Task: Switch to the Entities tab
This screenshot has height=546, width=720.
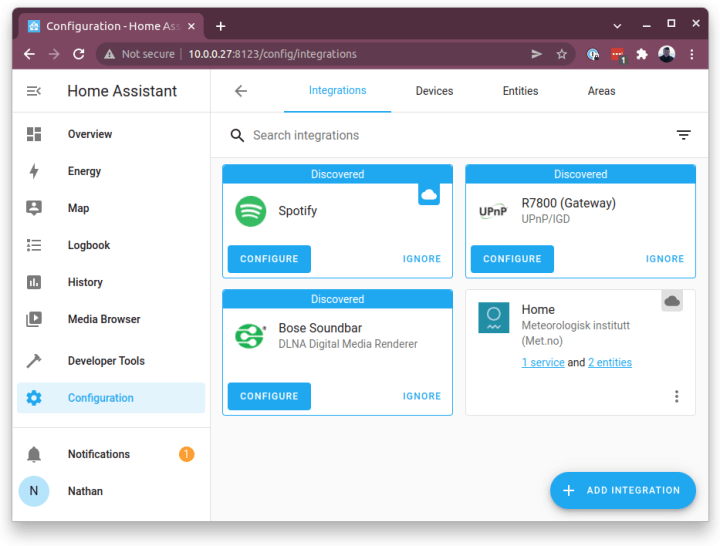Action: click(x=520, y=91)
